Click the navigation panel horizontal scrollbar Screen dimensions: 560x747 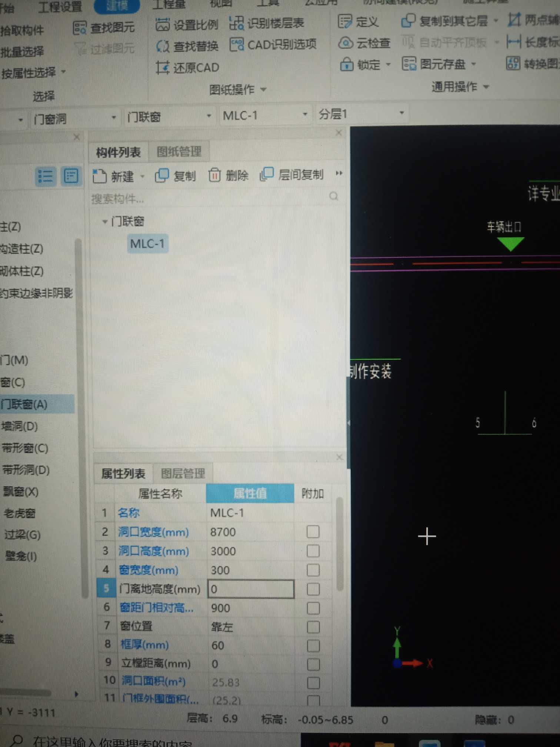pos(26,693)
